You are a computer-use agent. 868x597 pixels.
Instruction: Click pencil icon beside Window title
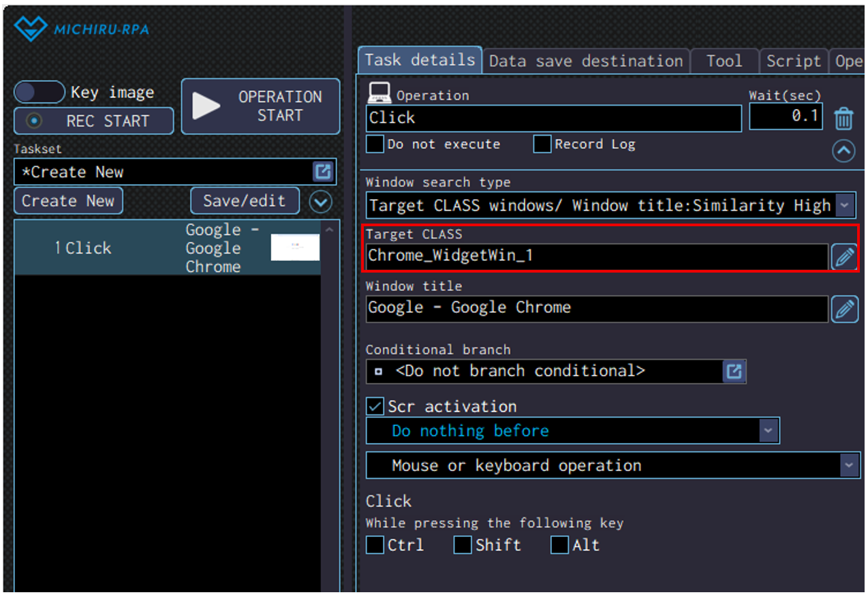(844, 309)
